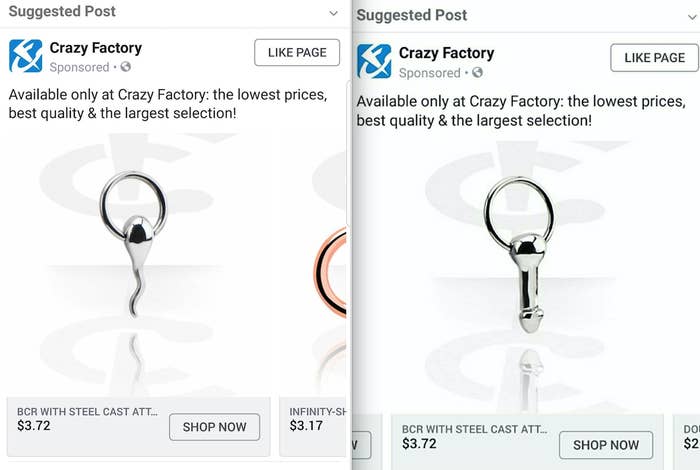Open the left BCR WITH STEEL CAST ATT product title

click(87, 412)
